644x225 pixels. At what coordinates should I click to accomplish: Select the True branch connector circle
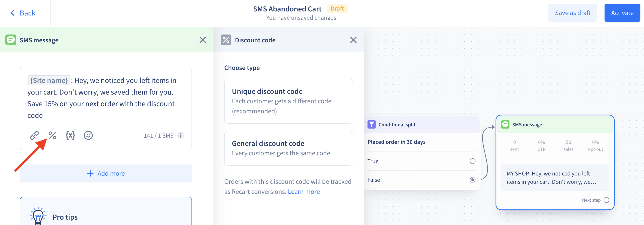pyautogui.click(x=472, y=161)
